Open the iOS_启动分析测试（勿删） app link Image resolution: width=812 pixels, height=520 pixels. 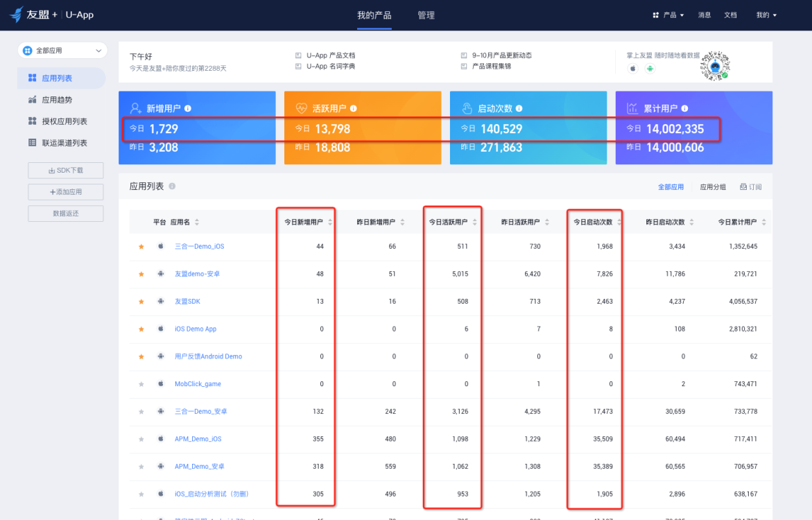(211, 494)
